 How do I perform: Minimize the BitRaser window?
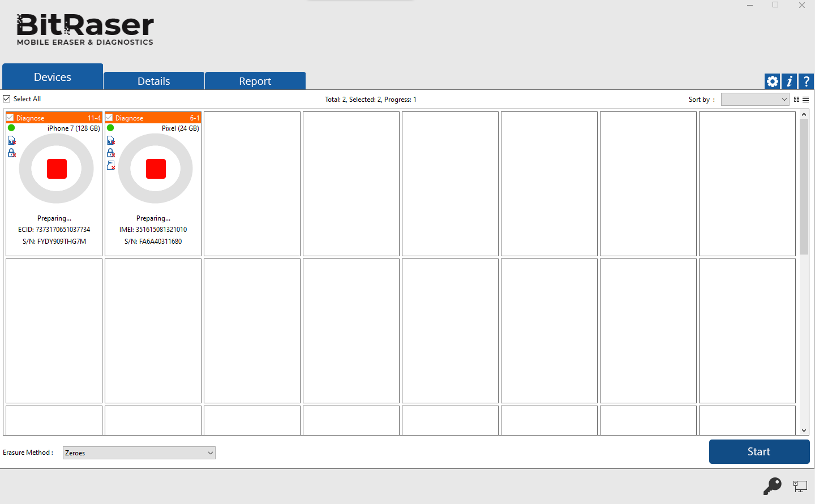coord(750,5)
